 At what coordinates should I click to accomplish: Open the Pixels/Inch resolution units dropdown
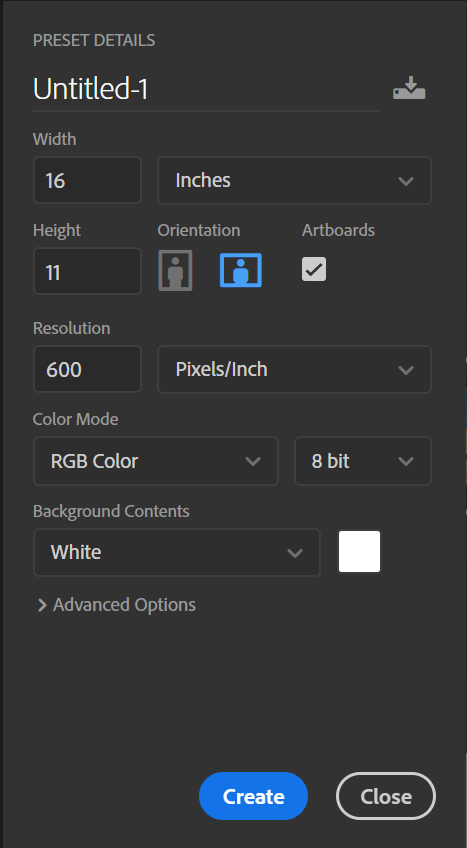tap(295, 369)
